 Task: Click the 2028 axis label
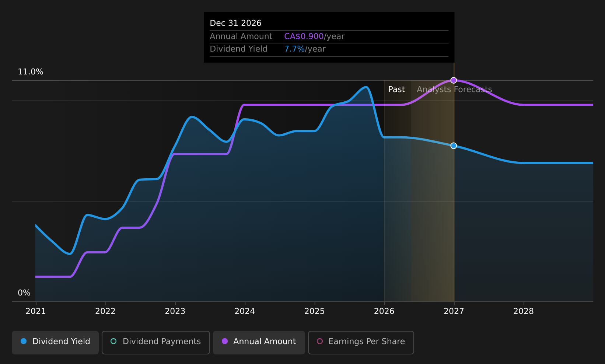(x=524, y=311)
